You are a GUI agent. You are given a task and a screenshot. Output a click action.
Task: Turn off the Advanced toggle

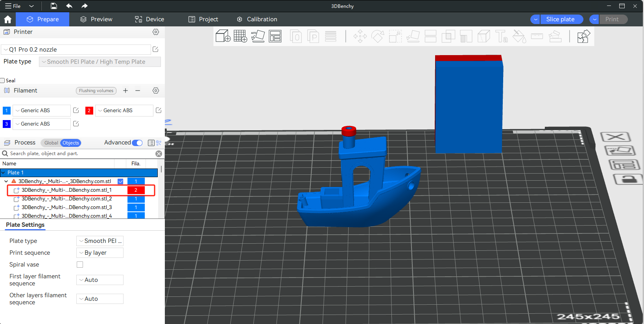[137, 143]
